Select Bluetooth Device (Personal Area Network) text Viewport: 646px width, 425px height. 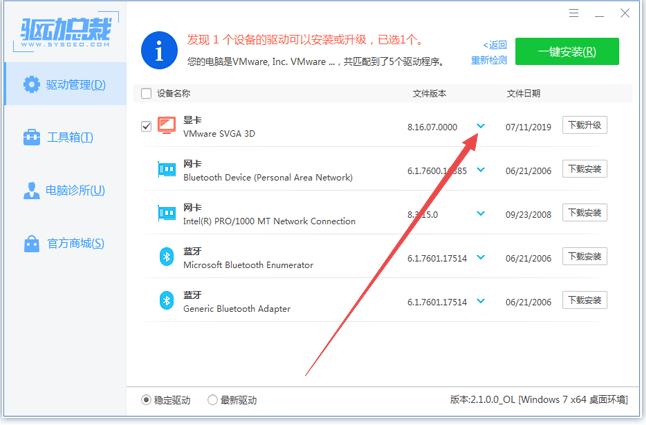268,177
